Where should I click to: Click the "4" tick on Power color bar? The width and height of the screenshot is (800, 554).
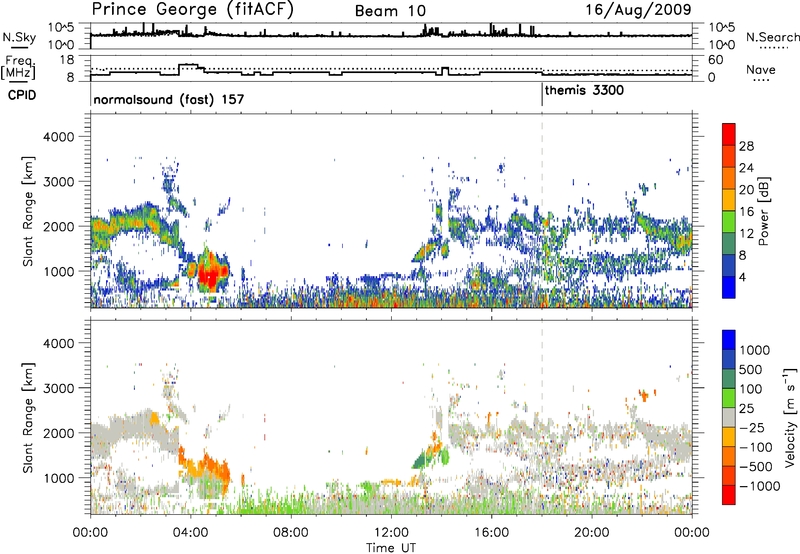(x=742, y=277)
